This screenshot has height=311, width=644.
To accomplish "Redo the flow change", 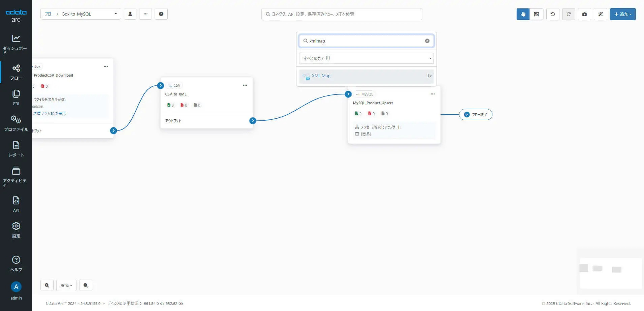I will pos(569,14).
